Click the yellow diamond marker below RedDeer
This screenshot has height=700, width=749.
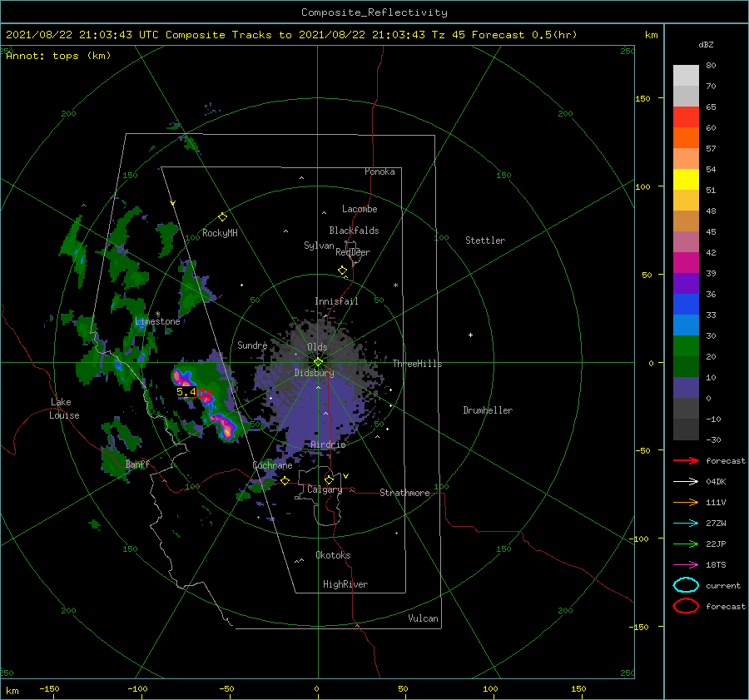(x=342, y=271)
